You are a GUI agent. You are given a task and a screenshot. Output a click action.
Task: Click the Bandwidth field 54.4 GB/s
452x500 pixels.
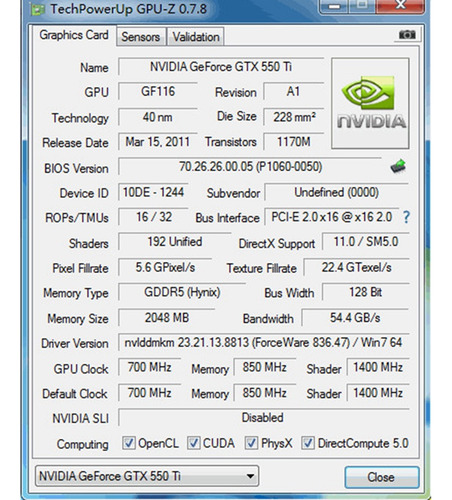point(355,318)
